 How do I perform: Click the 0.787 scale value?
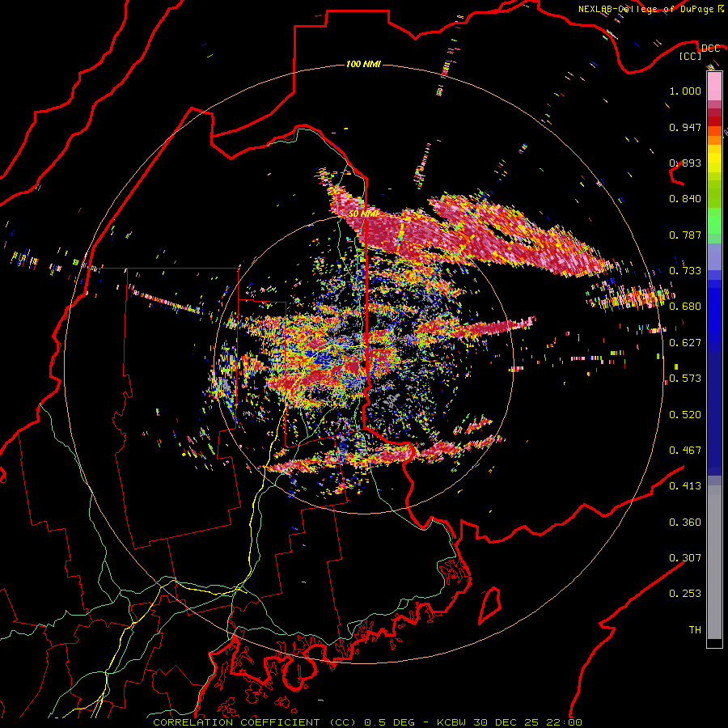tap(685, 235)
